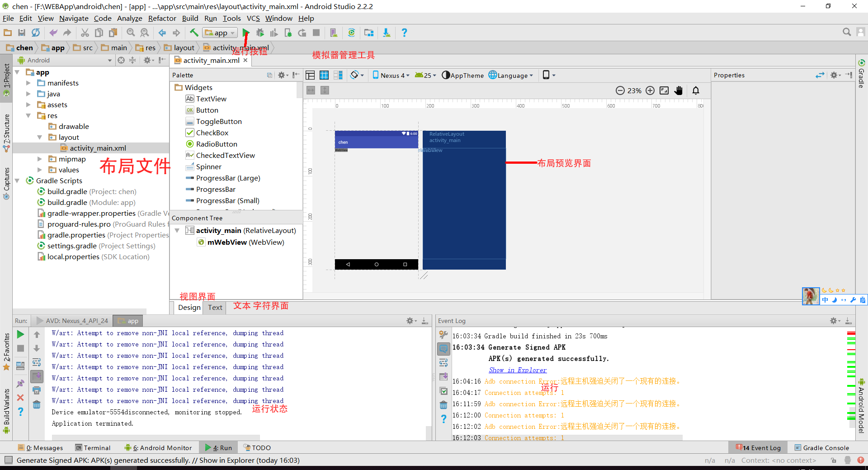Undo last action arrow icon
This screenshot has height=470, width=868.
click(53, 33)
